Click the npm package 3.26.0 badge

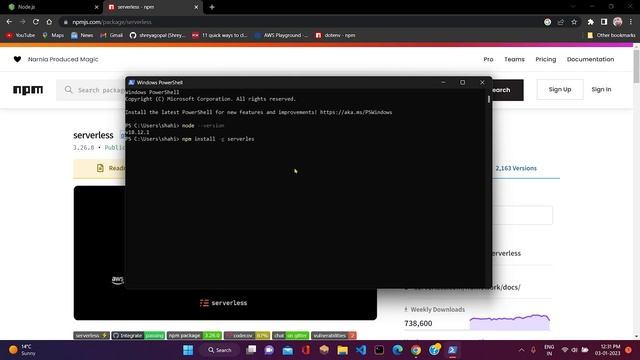(x=194, y=336)
